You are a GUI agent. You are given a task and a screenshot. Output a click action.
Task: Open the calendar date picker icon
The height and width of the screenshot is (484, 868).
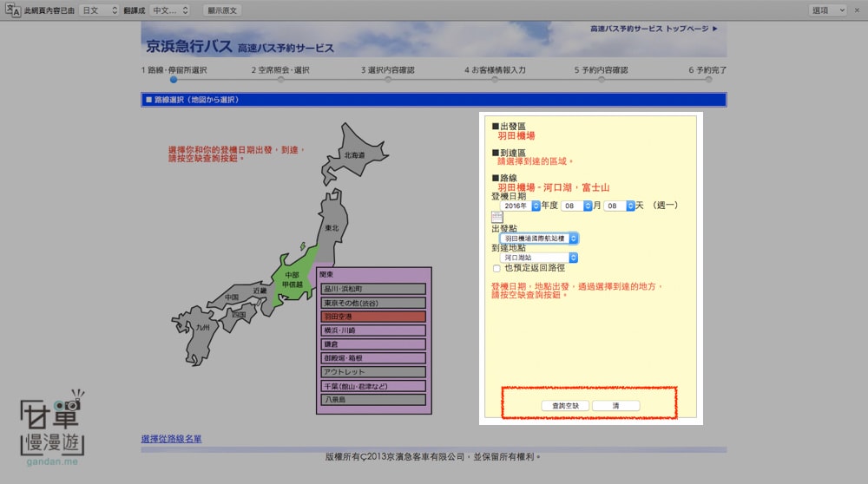pyautogui.click(x=497, y=217)
